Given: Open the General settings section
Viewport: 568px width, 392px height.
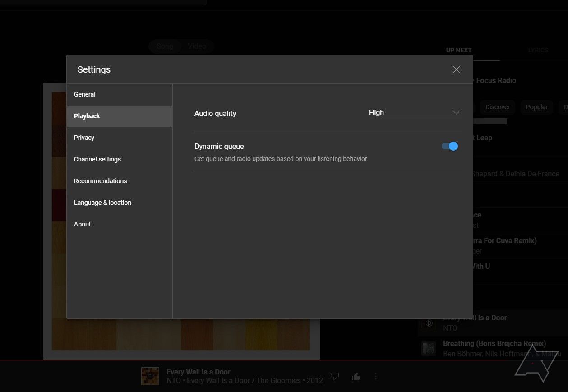Looking at the screenshot, I should click(120, 94).
